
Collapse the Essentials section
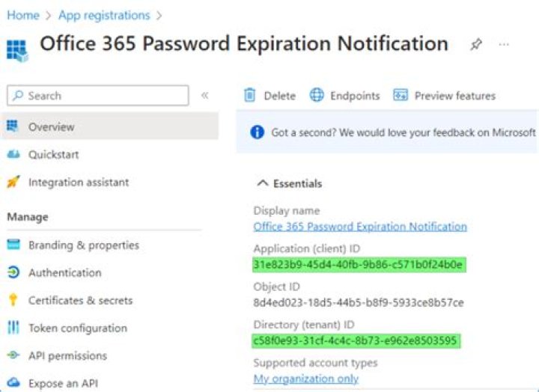(x=262, y=183)
